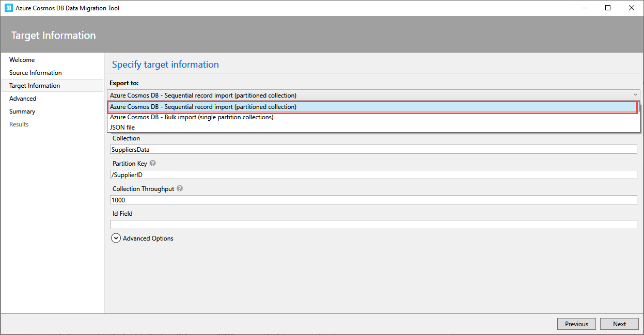The height and width of the screenshot is (335, 644).
Task: Open the Source Information step
Action: [x=52, y=73]
